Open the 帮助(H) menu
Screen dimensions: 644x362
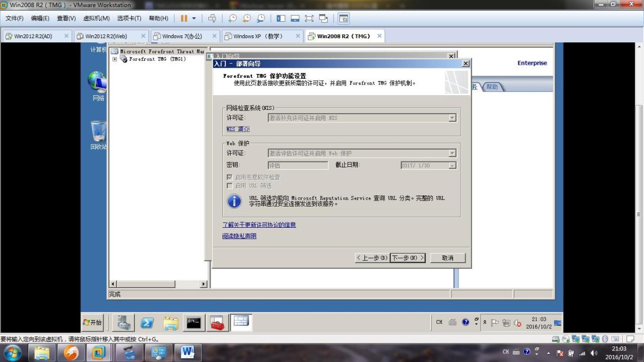pos(158,18)
